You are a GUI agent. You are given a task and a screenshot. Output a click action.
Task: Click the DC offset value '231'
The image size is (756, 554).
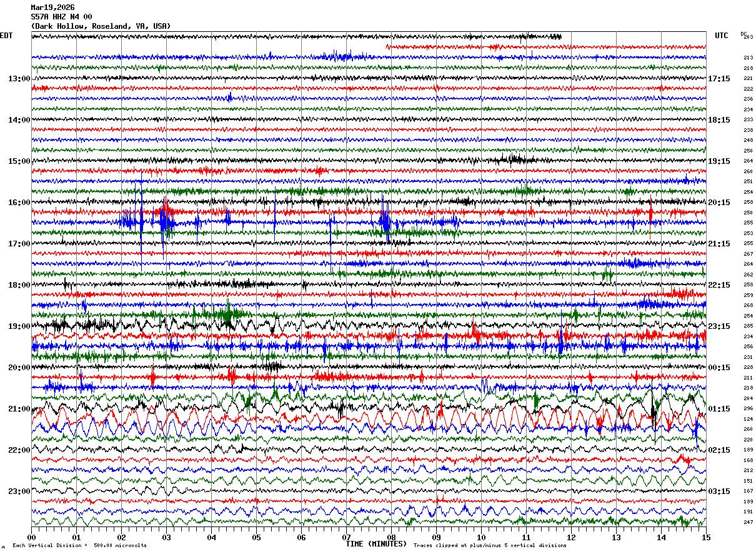tap(748, 357)
